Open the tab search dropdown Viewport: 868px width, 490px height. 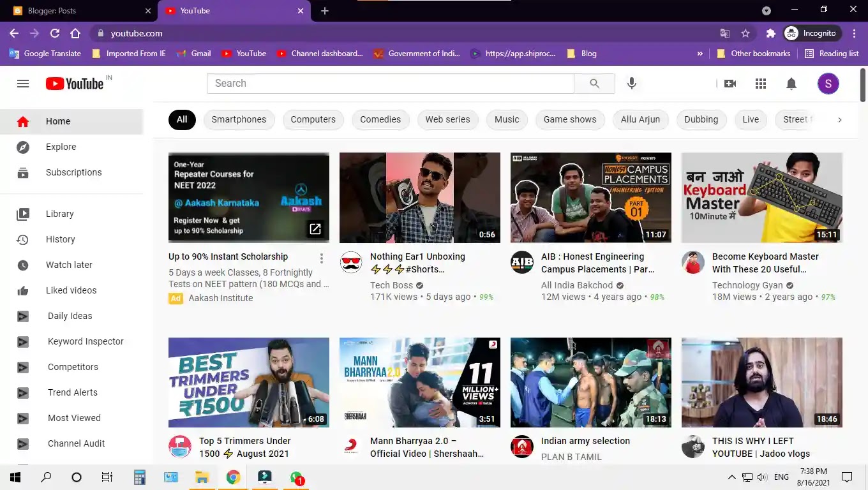[767, 11]
